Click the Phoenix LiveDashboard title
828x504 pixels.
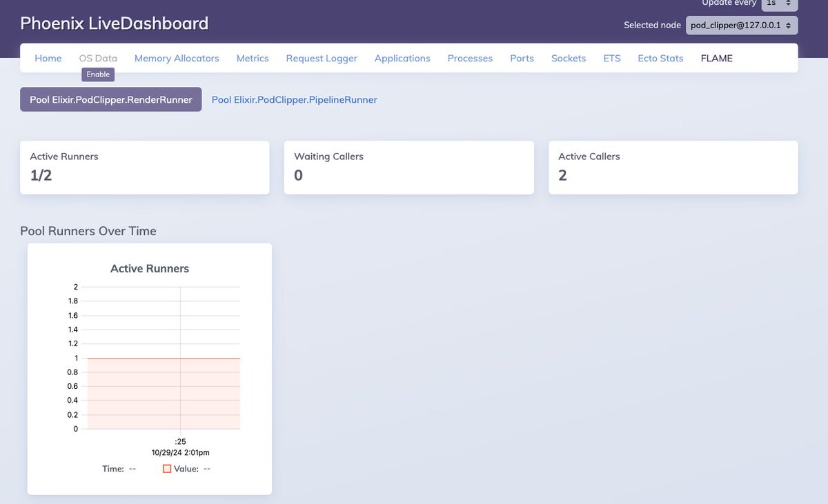(114, 23)
